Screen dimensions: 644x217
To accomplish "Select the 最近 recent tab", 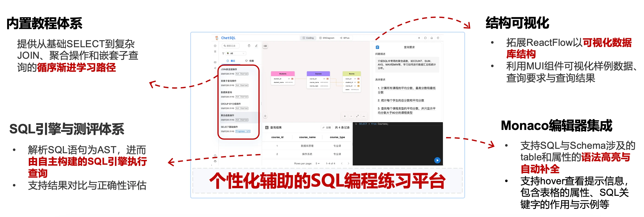I will coord(231,61).
